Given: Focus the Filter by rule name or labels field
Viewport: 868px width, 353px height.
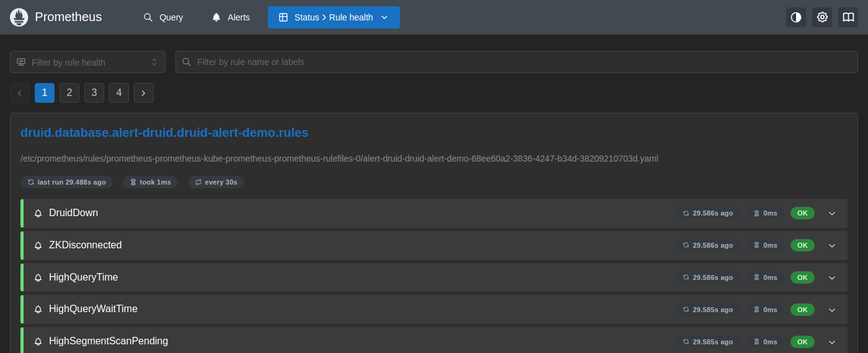Looking at the screenshot, I should pos(516,62).
